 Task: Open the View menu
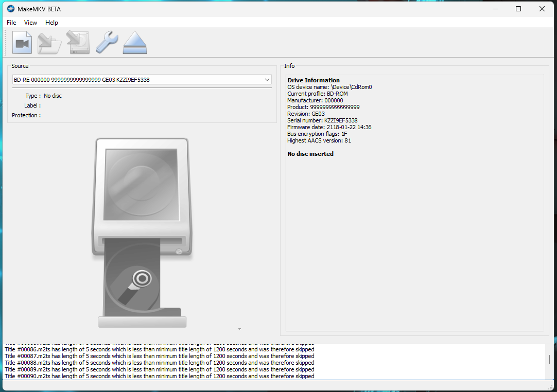tap(30, 22)
